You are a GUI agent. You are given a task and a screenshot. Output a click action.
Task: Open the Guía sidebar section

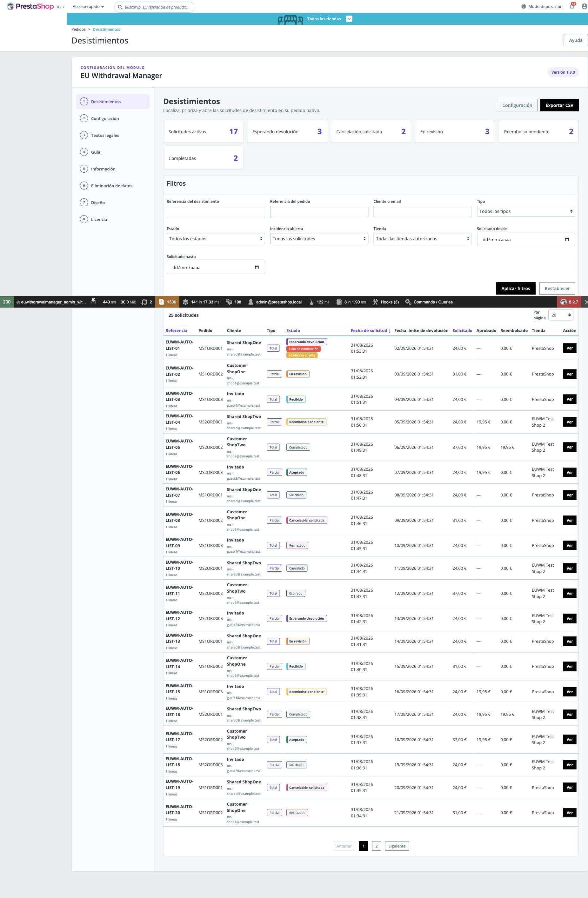point(113,152)
